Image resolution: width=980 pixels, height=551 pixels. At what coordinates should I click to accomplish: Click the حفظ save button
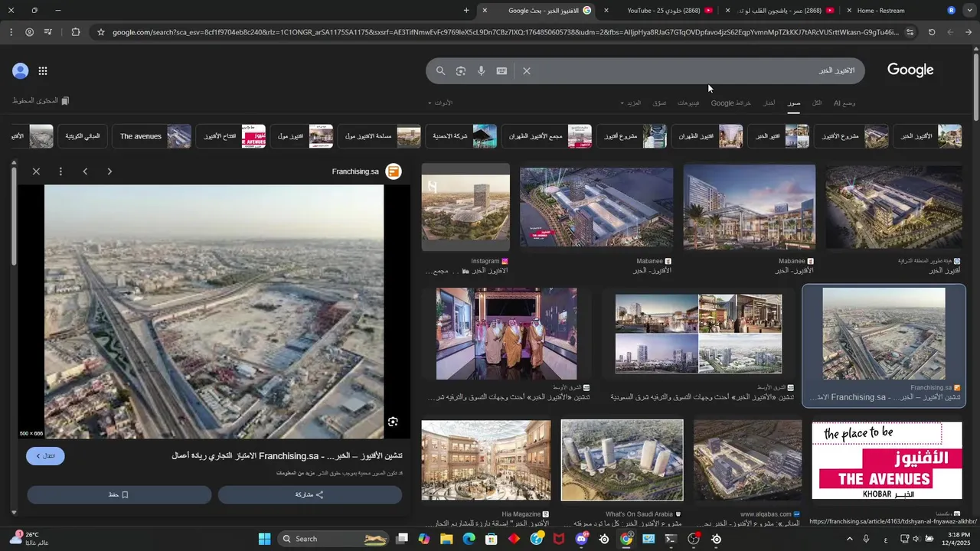coord(119,495)
